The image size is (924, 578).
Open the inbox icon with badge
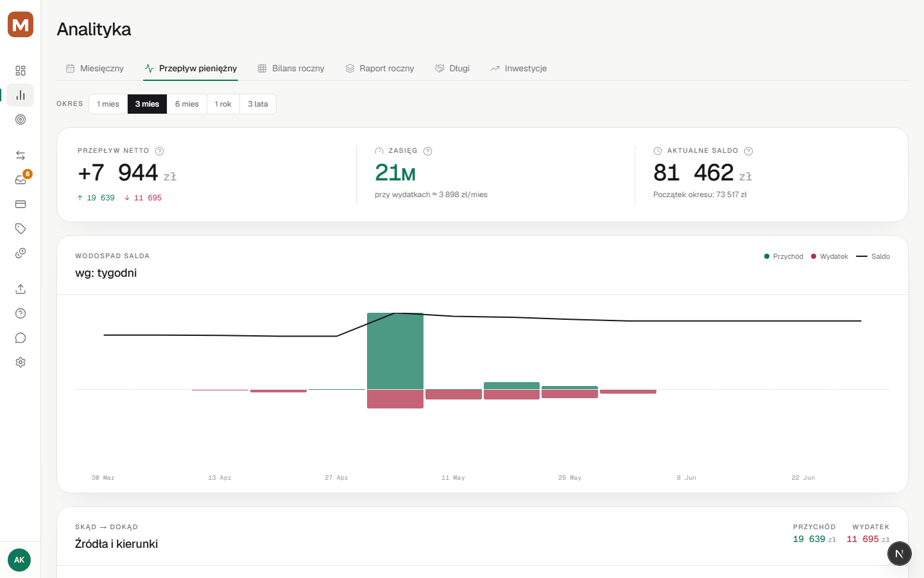coord(21,180)
